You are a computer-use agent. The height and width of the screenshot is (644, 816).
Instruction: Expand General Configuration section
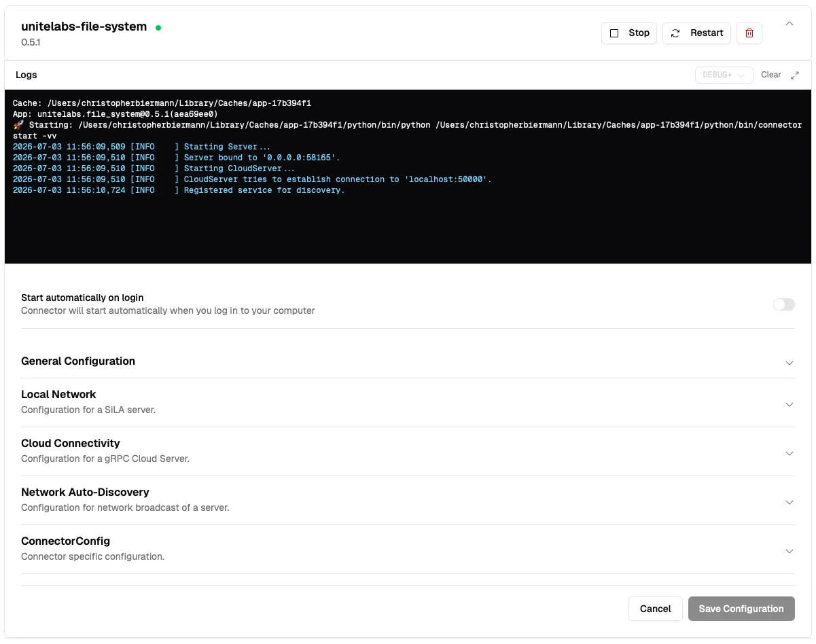(408, 361)
